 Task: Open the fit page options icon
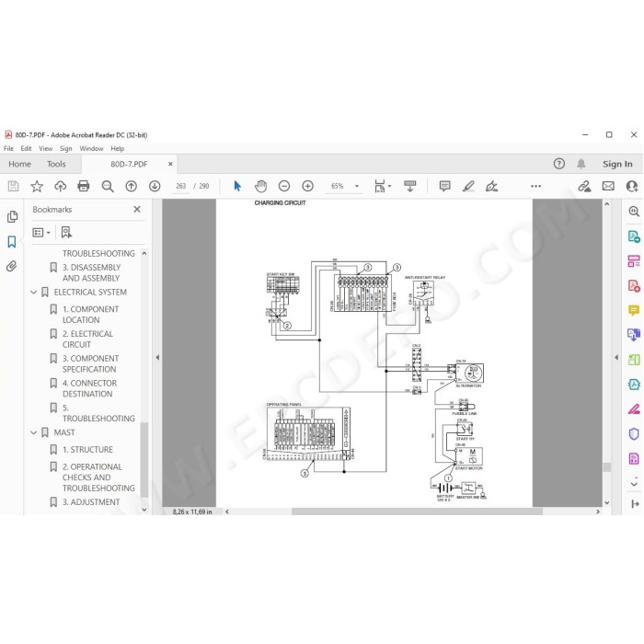(383, 186)
